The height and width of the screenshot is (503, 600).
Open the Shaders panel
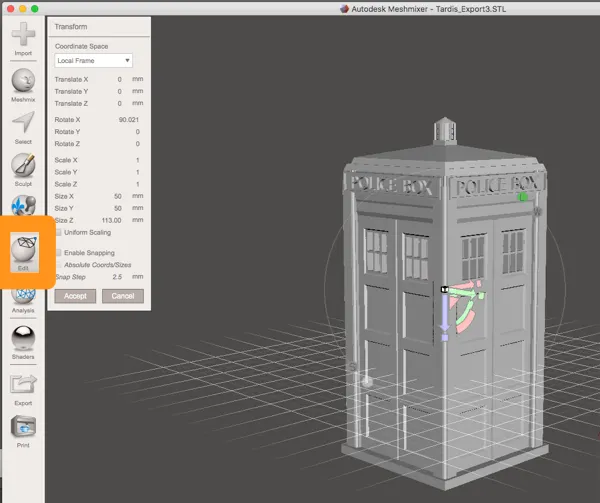(23, 343)
